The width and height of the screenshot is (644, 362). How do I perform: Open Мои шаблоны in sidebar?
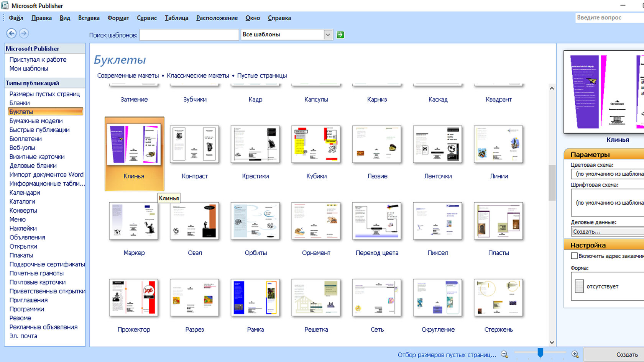(29, 69)
